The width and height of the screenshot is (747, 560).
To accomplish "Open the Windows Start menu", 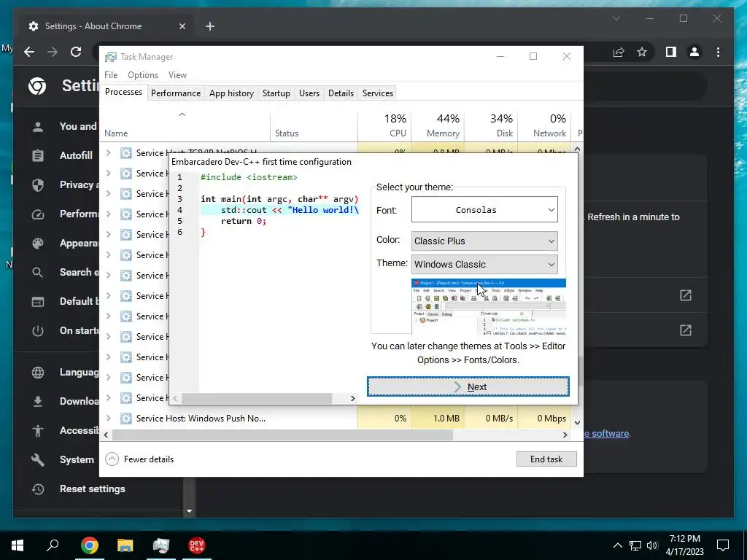I will (x=18, y=545).
